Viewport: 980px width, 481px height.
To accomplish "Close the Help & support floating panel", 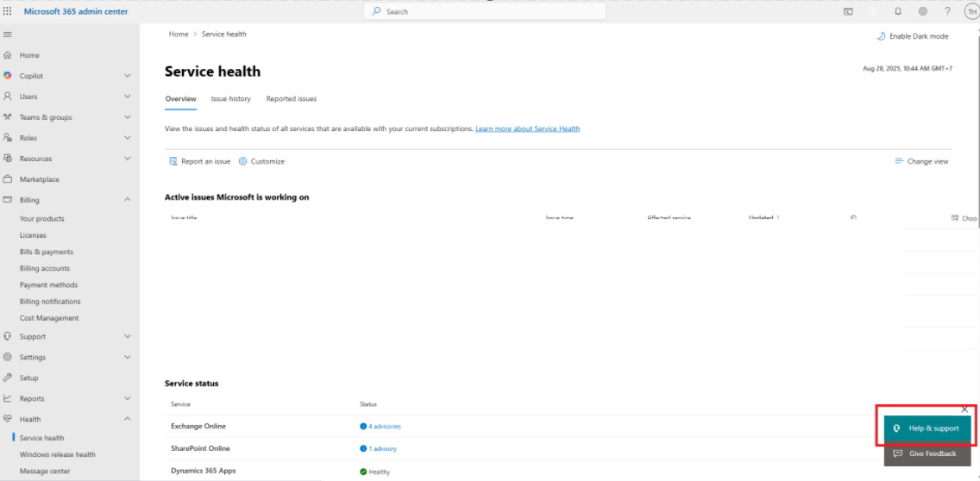I will click(x=964, y=409).
